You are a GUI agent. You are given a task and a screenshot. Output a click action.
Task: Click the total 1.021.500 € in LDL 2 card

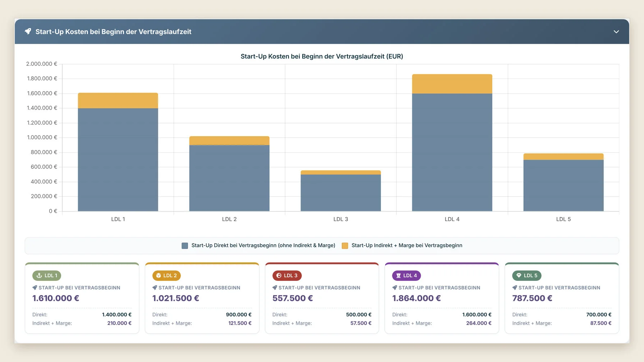pyautogui.click(x=176, y=298)
